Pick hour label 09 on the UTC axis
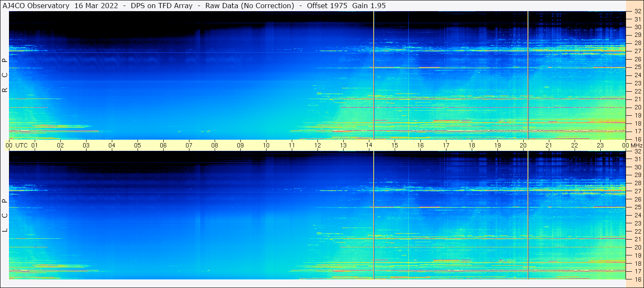 coord(240,145)
